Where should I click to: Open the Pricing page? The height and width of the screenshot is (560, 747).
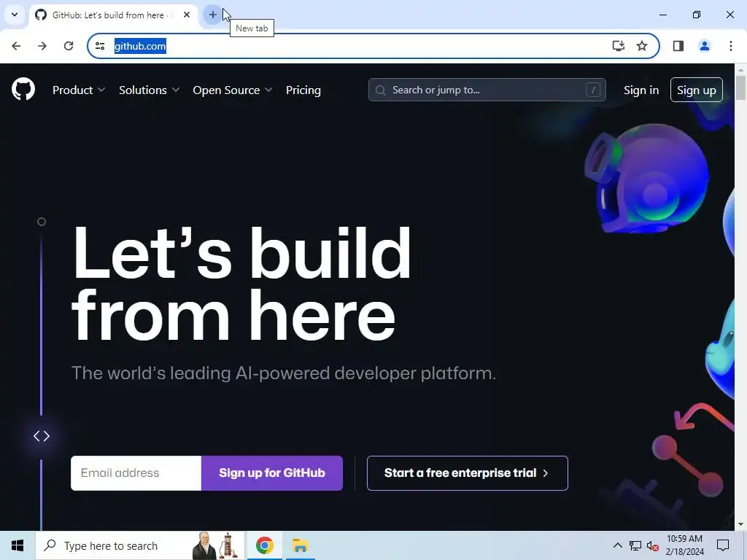click(x=303, y=90)
